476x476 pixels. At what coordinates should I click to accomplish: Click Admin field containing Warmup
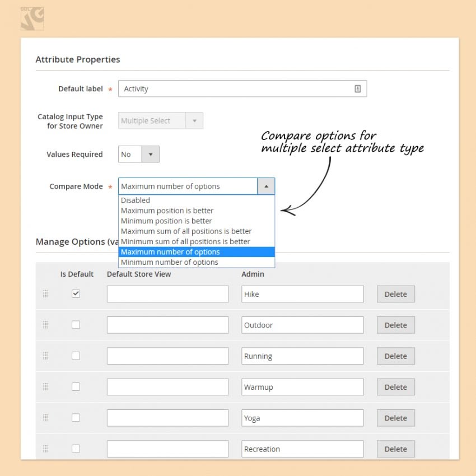coord(302,387)
